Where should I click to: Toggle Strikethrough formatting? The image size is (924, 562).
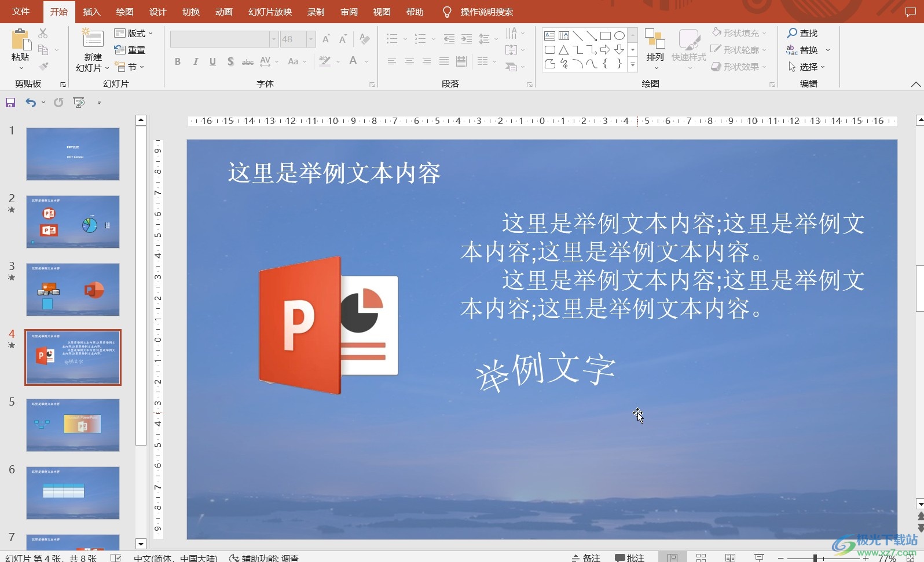[248, 61]
